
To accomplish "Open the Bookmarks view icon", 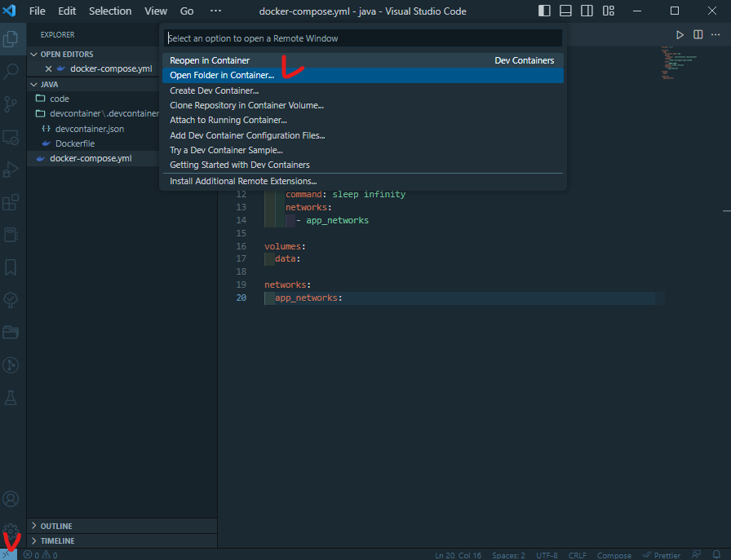I will click(x=11, y=267).
